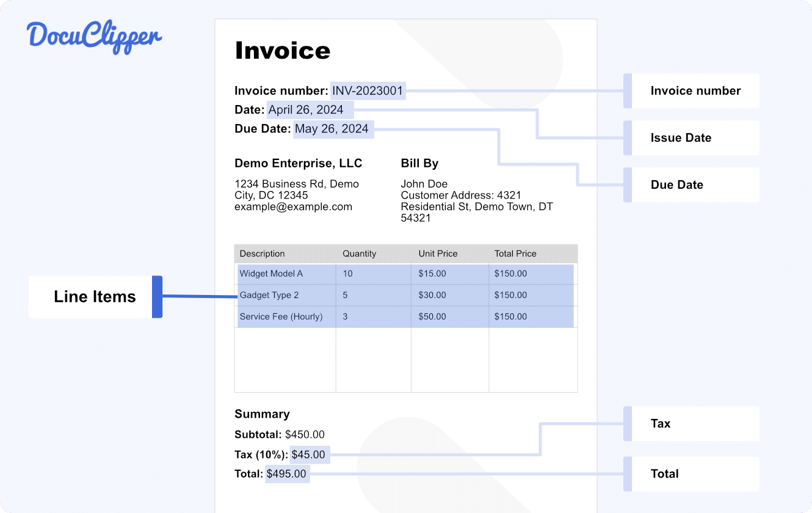Click the Description column header
Viewport: 812px width, 513px height.
point(262,253)
